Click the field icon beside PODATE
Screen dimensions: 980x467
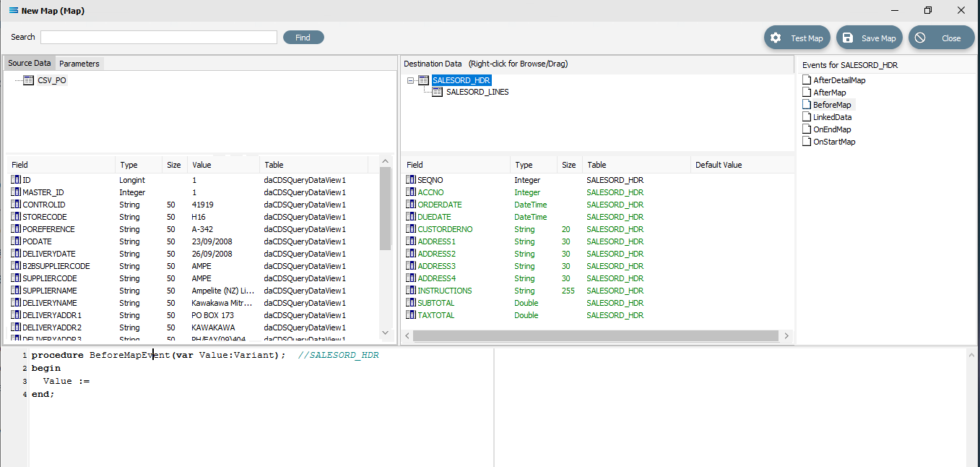(16, 241)
